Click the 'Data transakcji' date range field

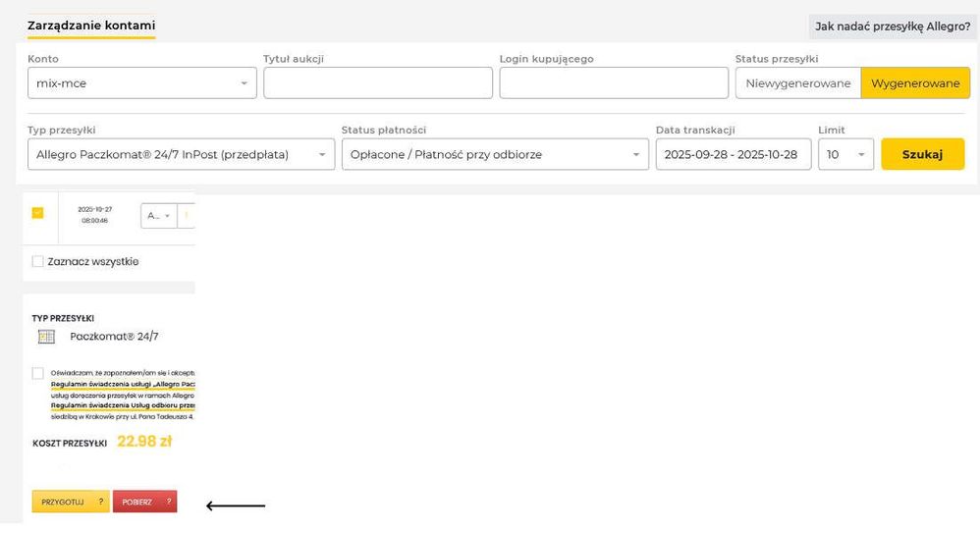pyautogui.click(x=733, y=154)
